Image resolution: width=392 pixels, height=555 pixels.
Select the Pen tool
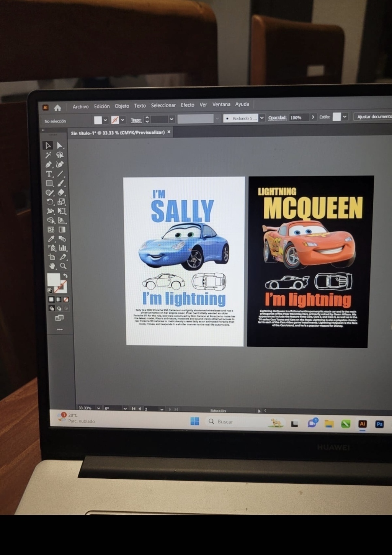[49, 165]
